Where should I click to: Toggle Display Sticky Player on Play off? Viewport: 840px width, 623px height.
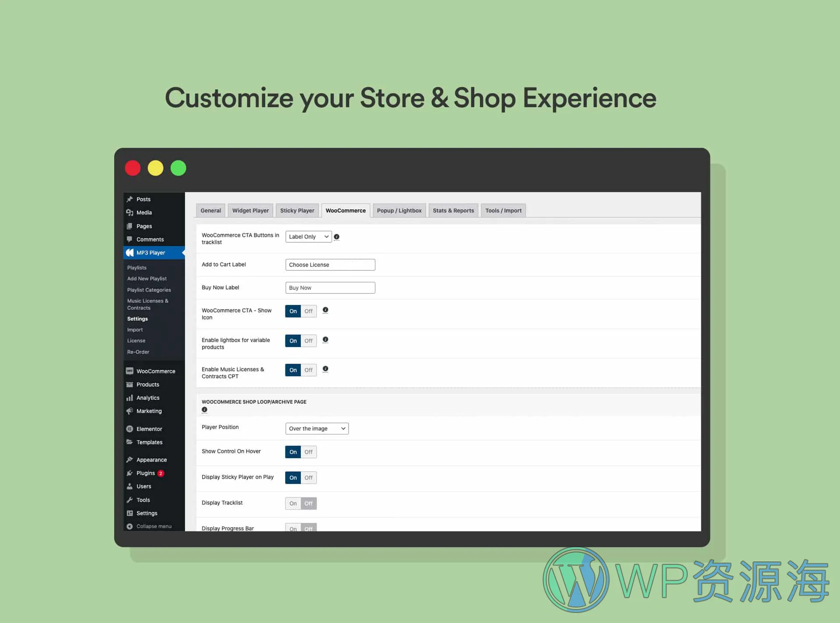309,478
